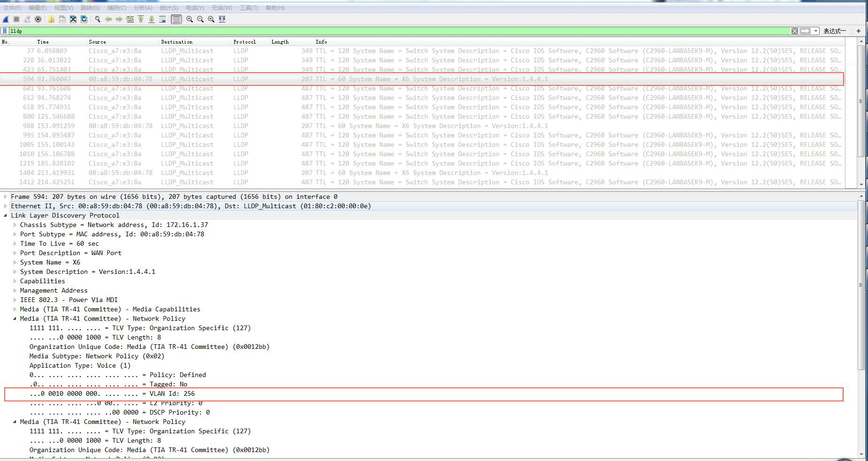Click the resize columns icon

(222, 19)
